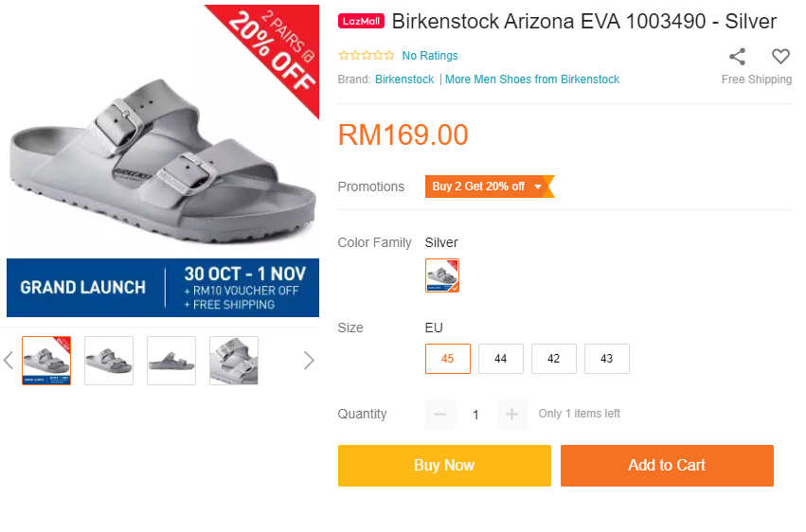
Task: Pick size 43 option
Action: 607,359
